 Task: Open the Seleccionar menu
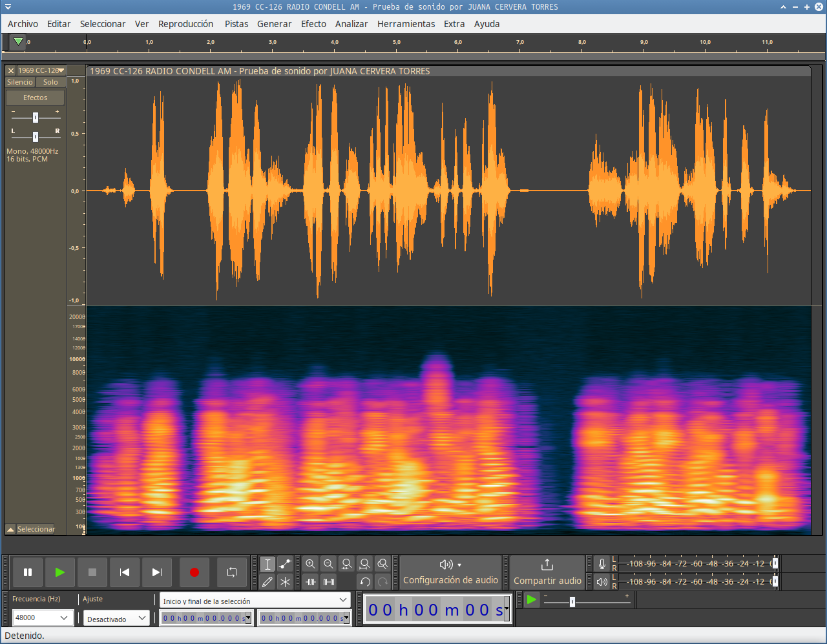[x=103, y=24]
